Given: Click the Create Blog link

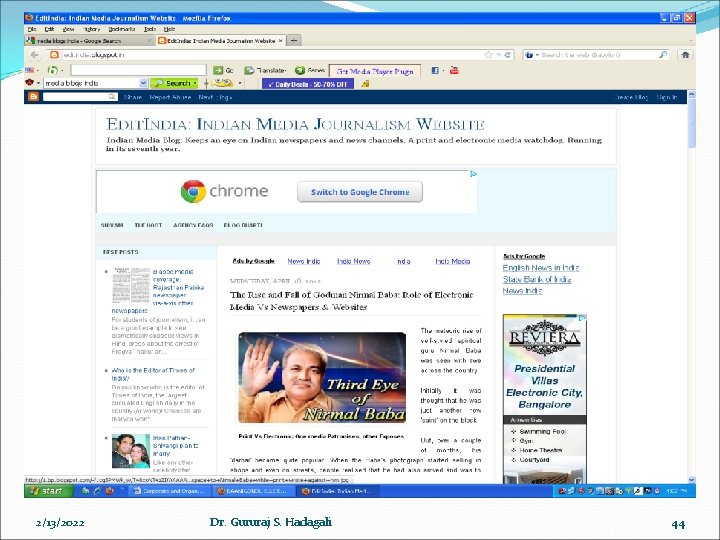Looking at the screenshot, I should 631,97.
